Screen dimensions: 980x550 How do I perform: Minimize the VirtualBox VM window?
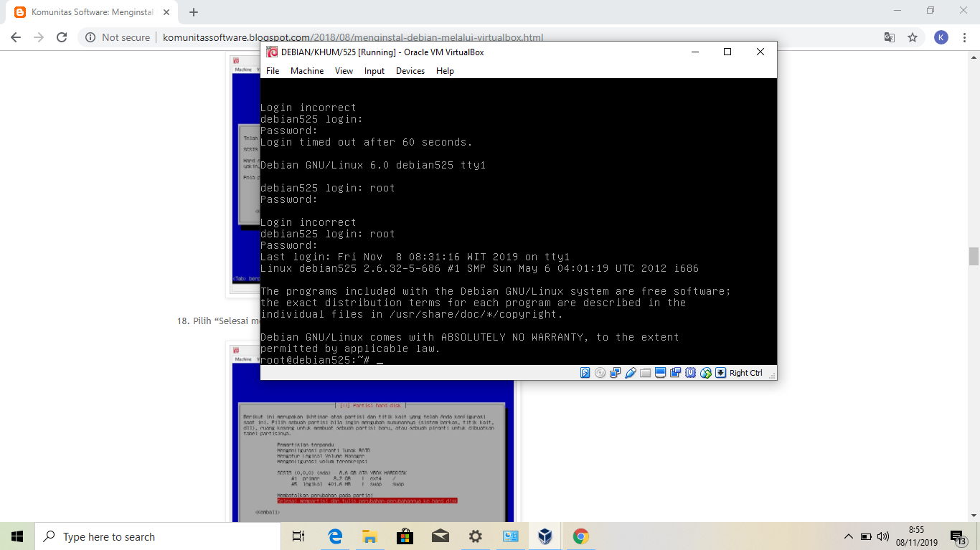694,52
